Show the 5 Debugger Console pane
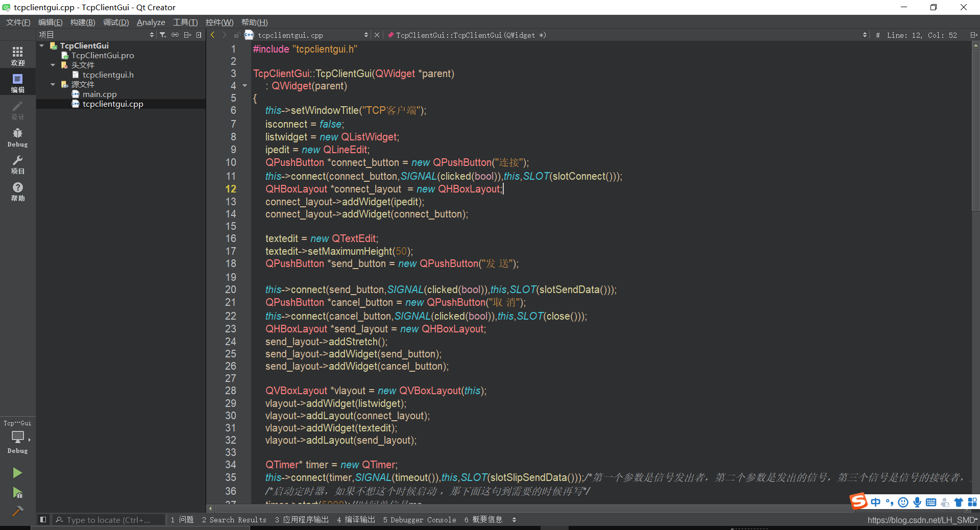Viewport: 980px width, 530px height. [420, 519]
